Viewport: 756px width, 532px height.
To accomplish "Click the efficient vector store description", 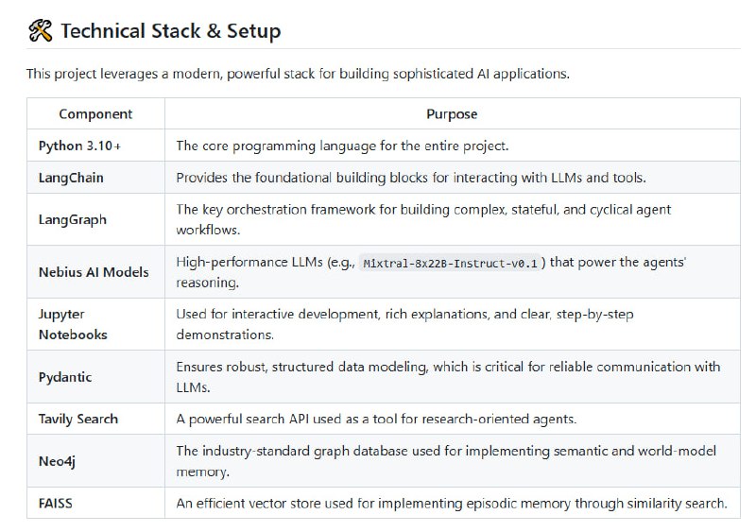I will coord(451,504).
